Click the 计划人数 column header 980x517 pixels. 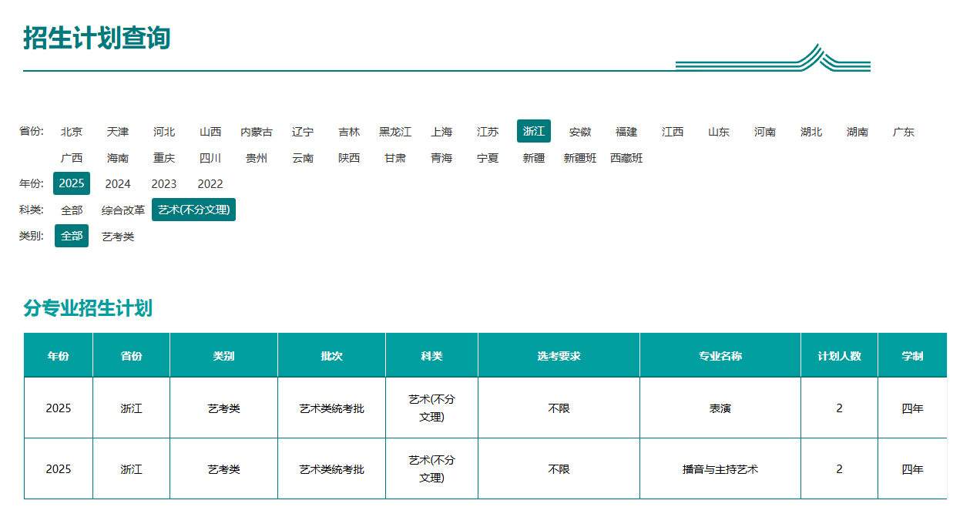(x=839, y=356)
